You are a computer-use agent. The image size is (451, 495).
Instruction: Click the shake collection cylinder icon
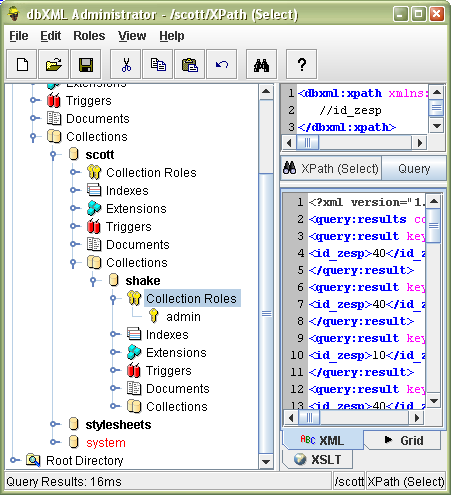(x=114, y=280)
